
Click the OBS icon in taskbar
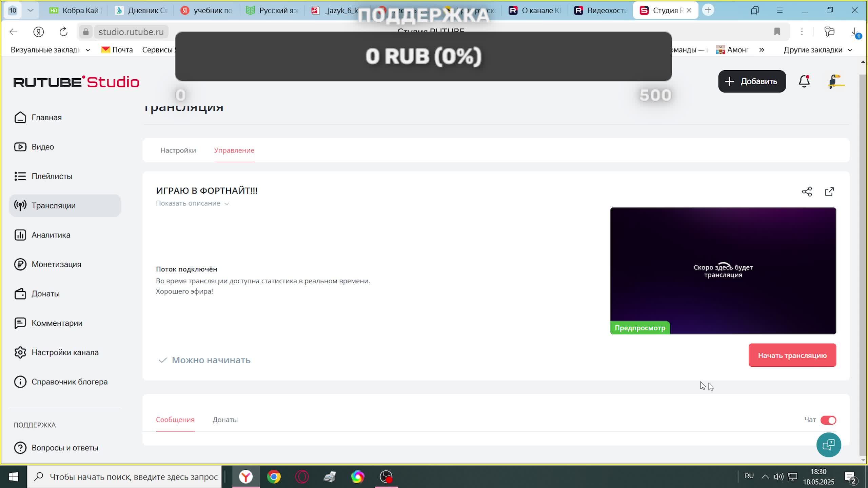[386, 477]
